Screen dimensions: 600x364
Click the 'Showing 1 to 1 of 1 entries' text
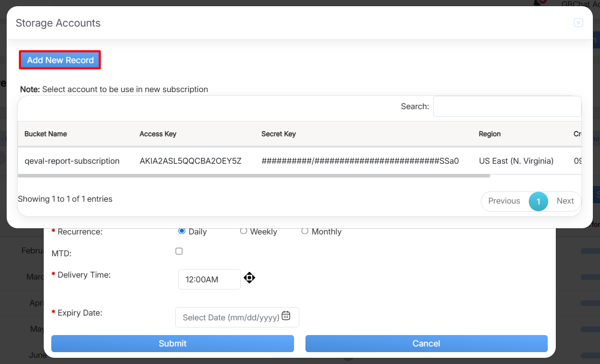(65, 199)
